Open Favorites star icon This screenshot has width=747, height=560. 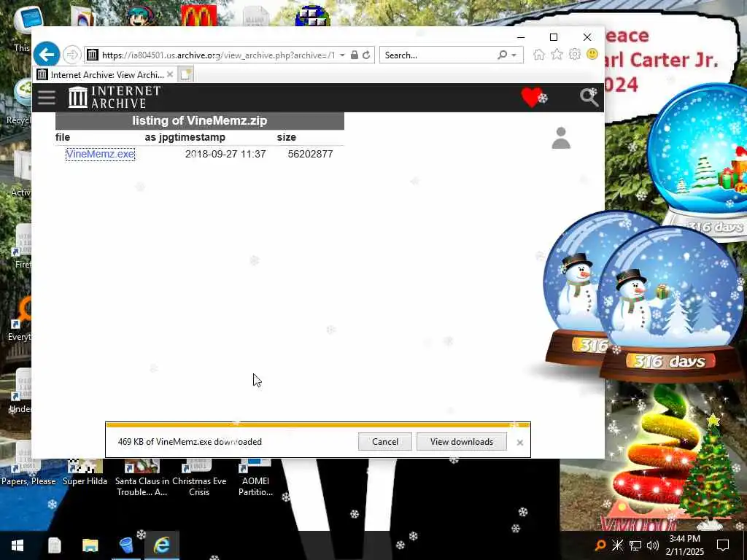tap(557, 54)
